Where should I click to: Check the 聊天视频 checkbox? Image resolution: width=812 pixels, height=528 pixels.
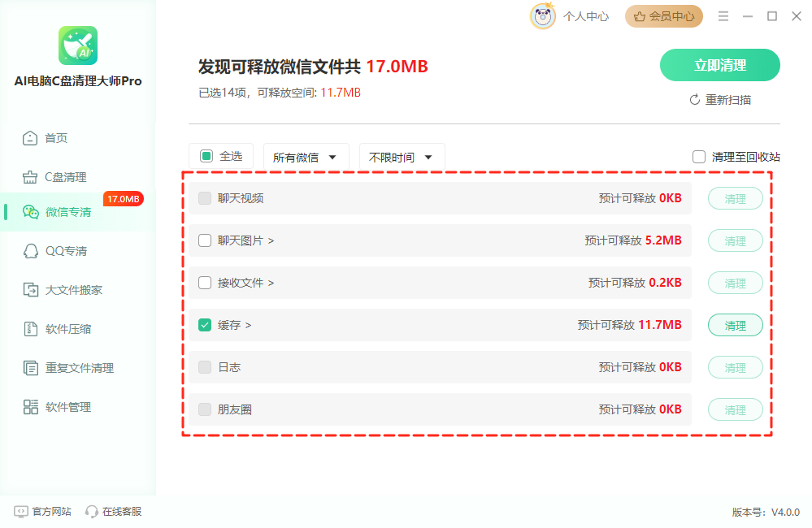pyautogui.click(x=205, y=198)
